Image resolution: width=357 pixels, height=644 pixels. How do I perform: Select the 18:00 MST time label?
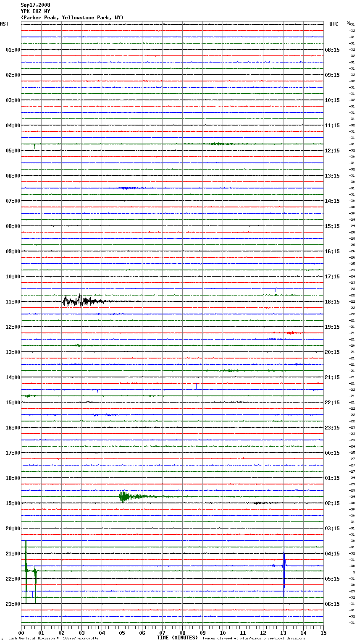[13, 478]
